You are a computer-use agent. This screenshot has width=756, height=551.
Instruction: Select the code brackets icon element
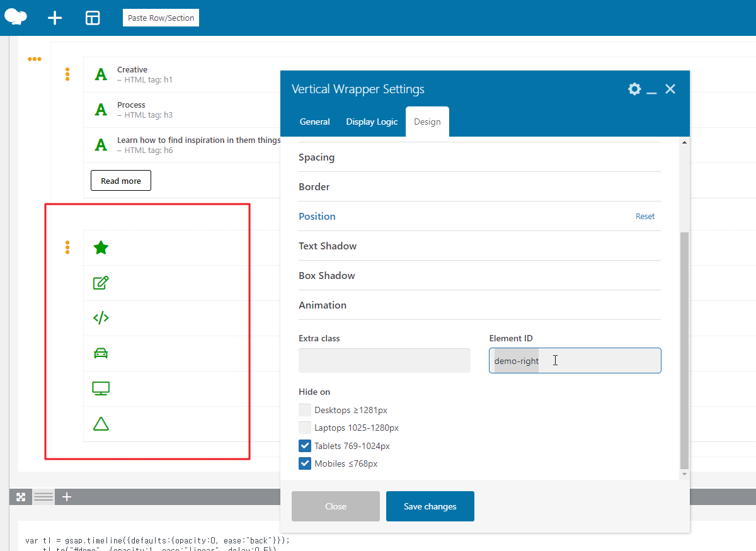(x=101, y=318)
